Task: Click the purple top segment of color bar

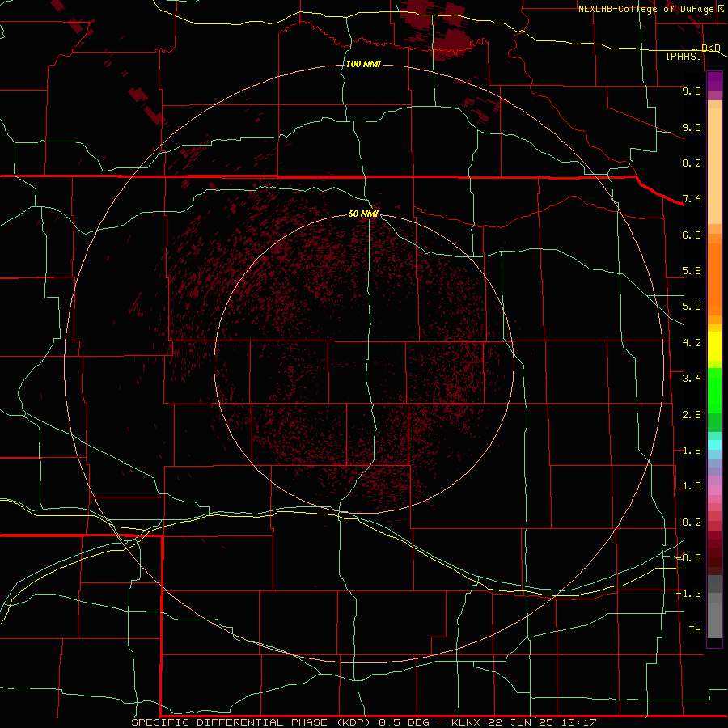Action: click(714, 81)
